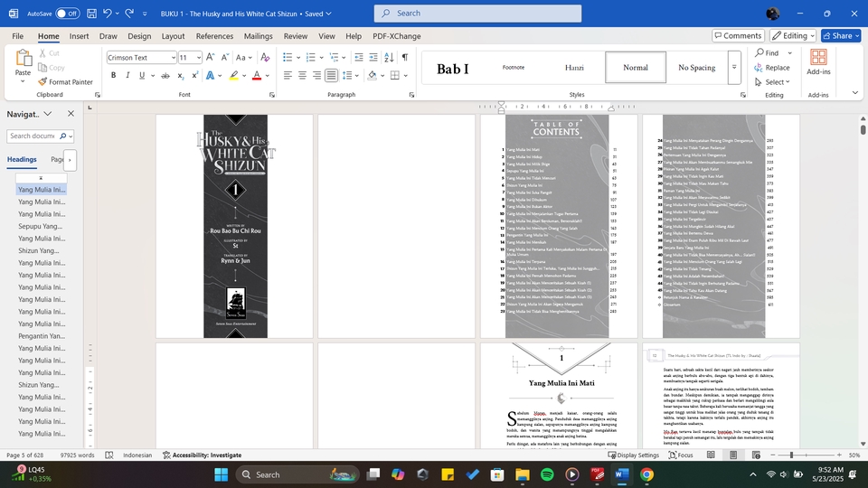
Task: Open the Add-ins icon
Action: point(818,62)
